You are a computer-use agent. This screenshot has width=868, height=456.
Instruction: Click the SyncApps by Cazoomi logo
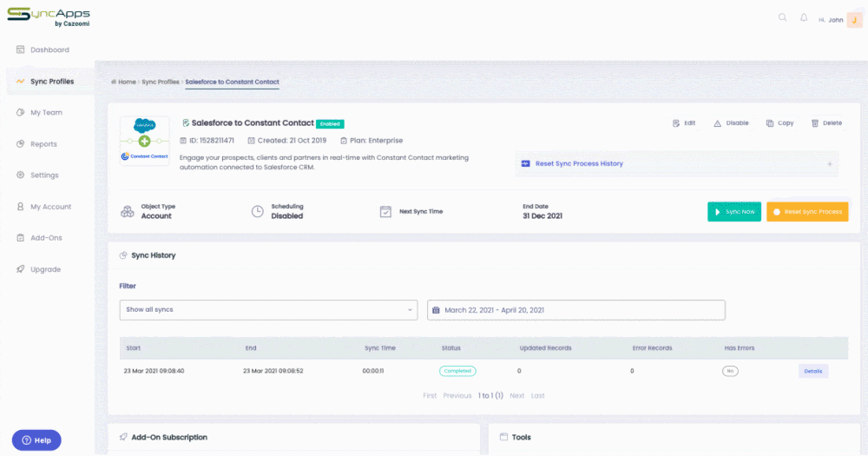(x=49, y=17)
